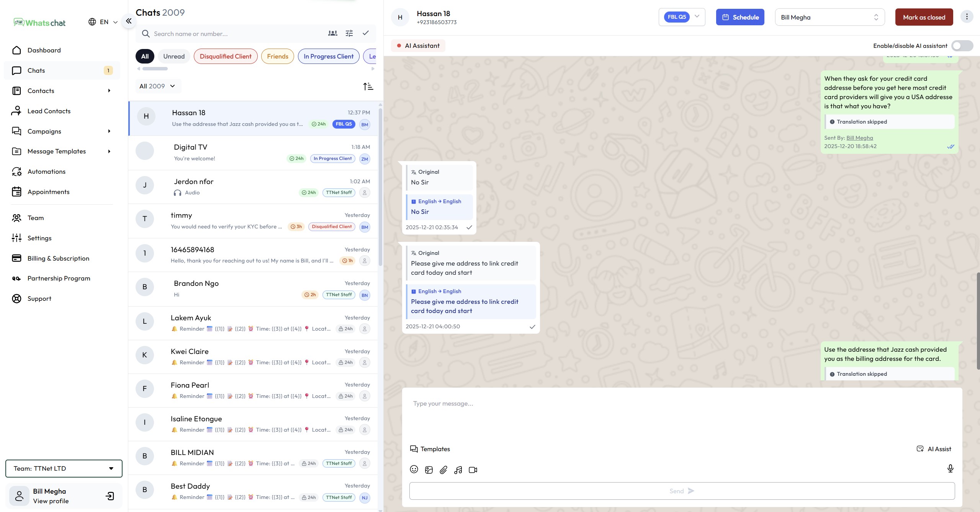This screenshot has height=512, width=980.
Task: Click the audio music note icon
Action: coord(458,470)
